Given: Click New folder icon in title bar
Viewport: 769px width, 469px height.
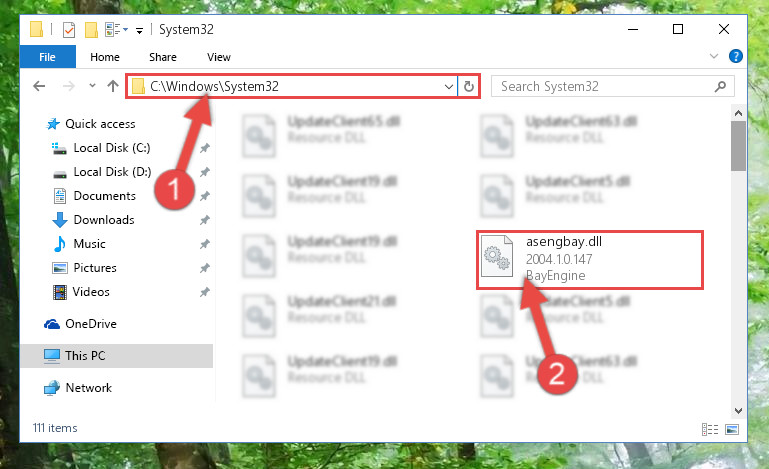Looking at the screenshot, I should tap(91, 30).
